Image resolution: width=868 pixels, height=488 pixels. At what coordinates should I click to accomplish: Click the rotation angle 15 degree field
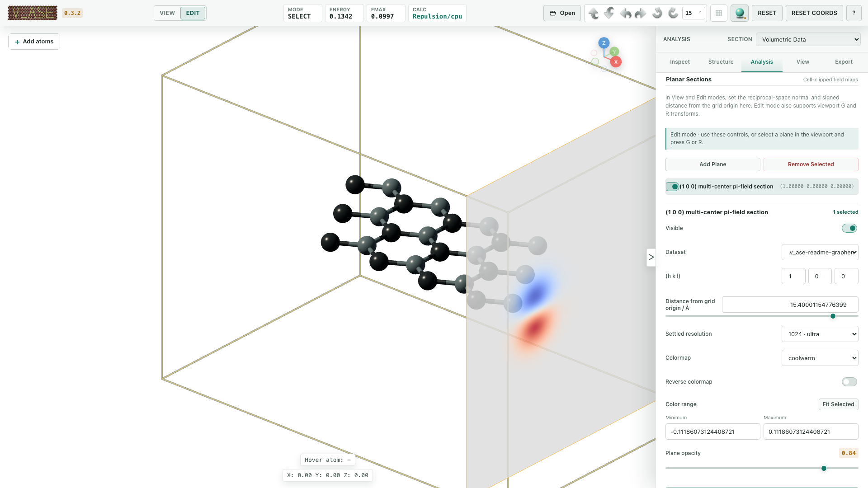693,13
